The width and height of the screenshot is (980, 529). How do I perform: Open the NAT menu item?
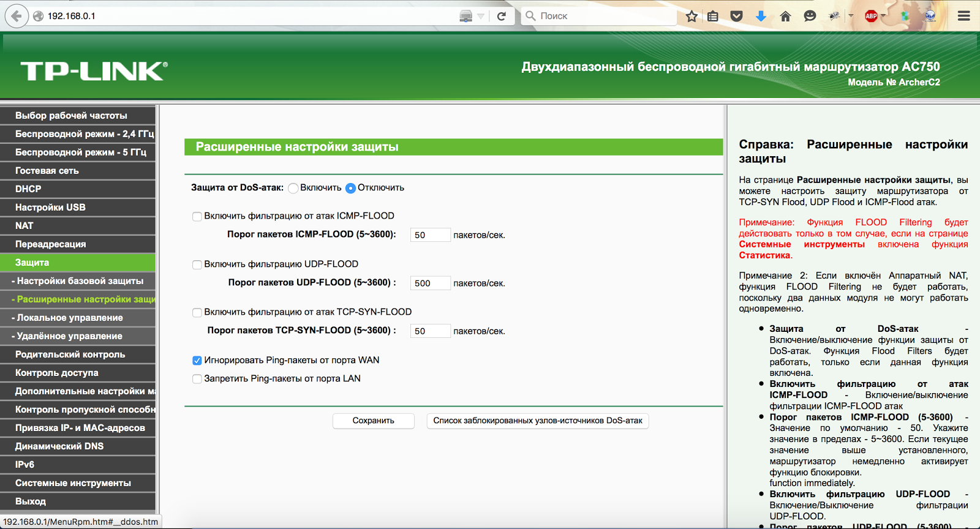point(78,225)
